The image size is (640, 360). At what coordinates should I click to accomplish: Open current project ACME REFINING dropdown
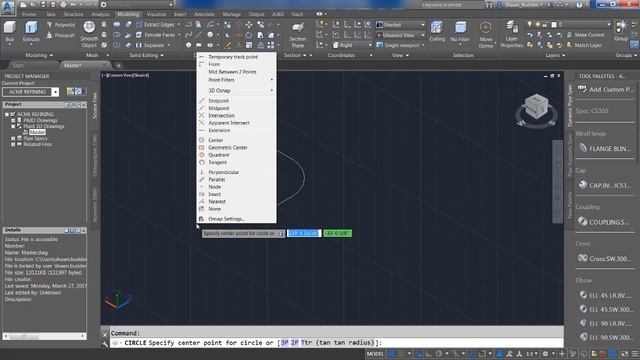pyautogui.click(x=55, y=92)
